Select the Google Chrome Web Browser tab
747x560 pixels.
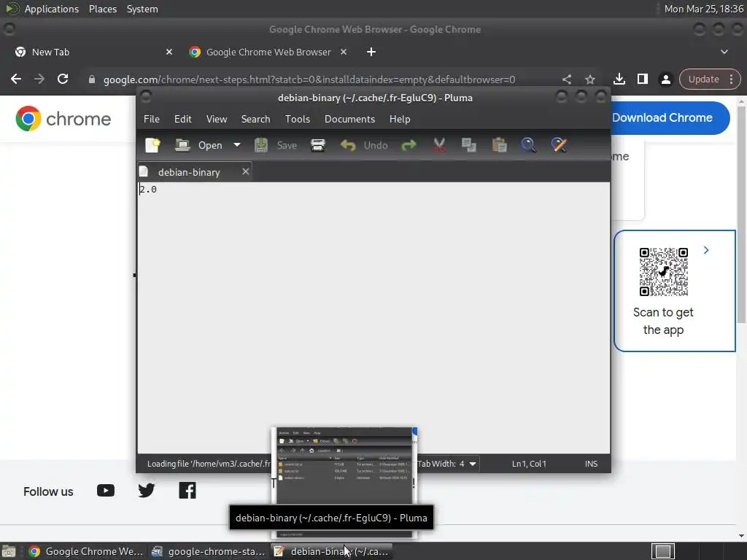pyautogui.click(x=268, y=52)
